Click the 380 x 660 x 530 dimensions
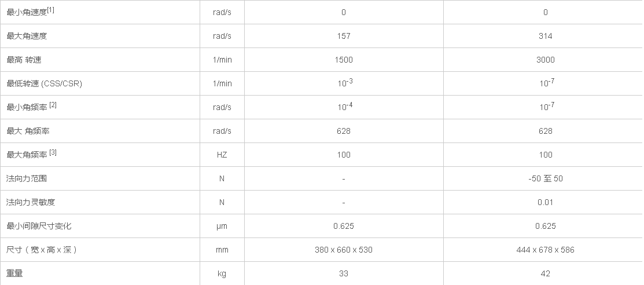644x285 pixels. point(344,250)
